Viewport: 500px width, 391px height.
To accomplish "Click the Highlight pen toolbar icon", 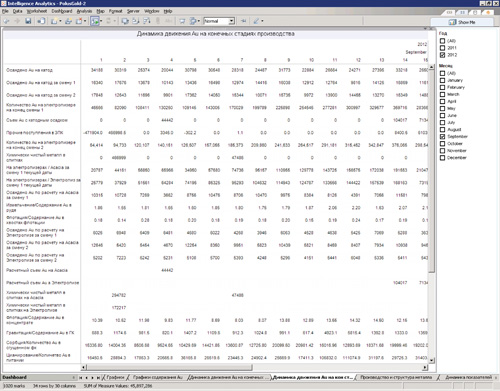I will [256, 21].
